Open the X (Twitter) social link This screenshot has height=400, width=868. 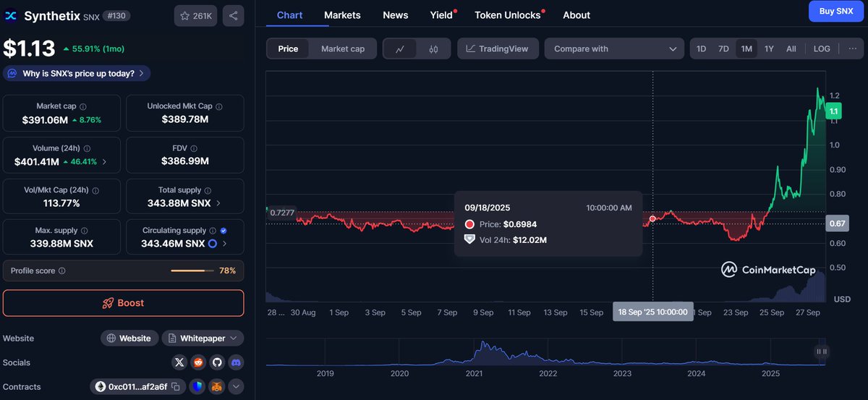coord(180,362)
